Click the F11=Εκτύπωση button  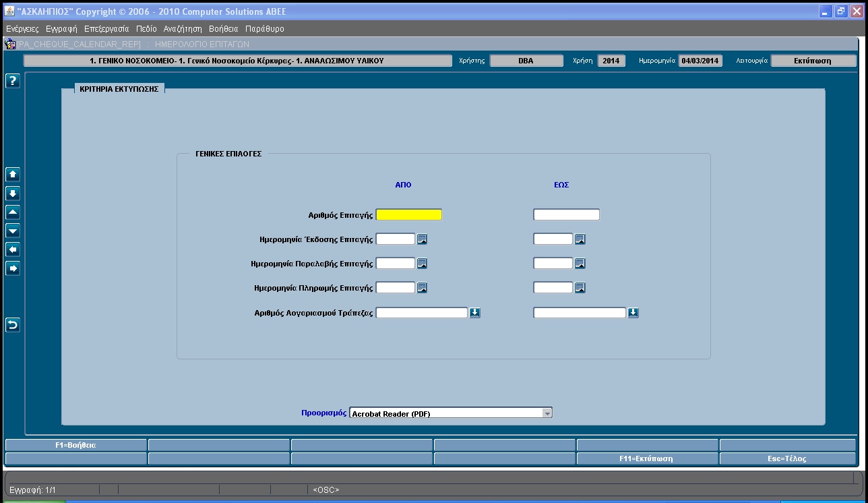click(x=647, y=458)
